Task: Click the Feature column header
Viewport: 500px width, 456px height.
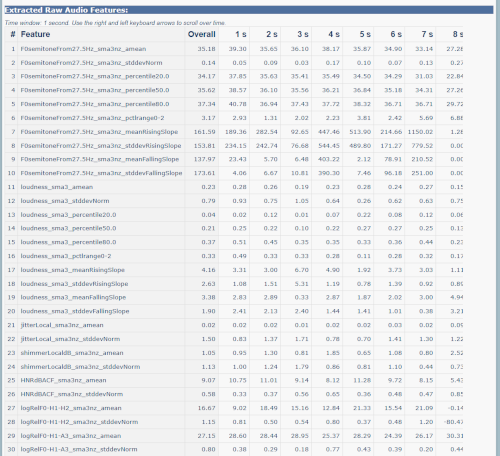Action: tap(35, 34)
